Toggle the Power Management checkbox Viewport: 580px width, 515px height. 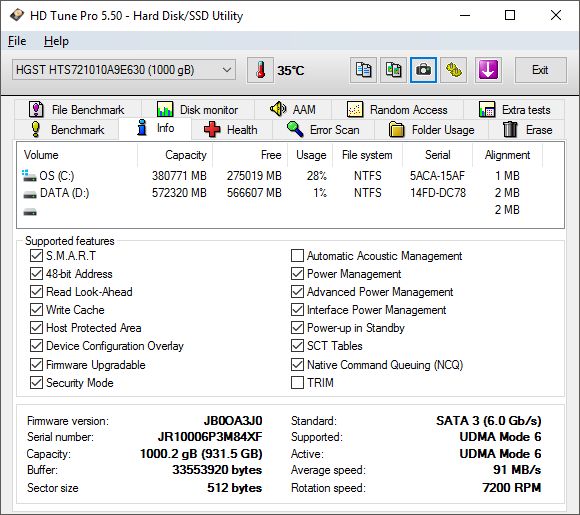coord(297,274)
